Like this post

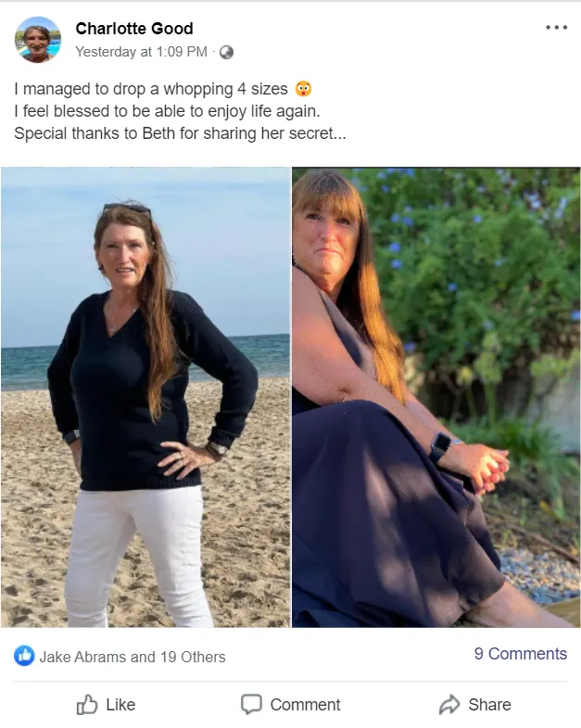[107, 704]
